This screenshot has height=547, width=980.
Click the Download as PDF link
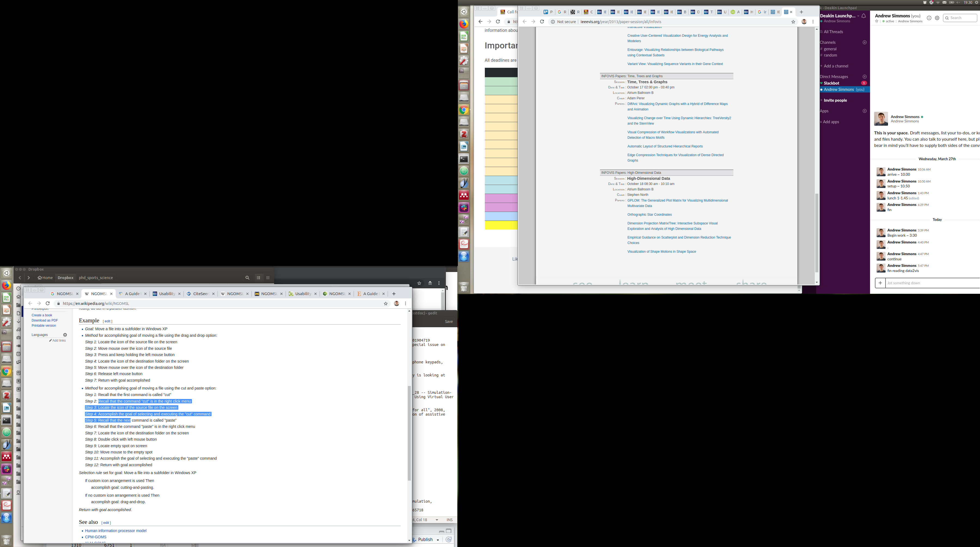tap(45, 320)
